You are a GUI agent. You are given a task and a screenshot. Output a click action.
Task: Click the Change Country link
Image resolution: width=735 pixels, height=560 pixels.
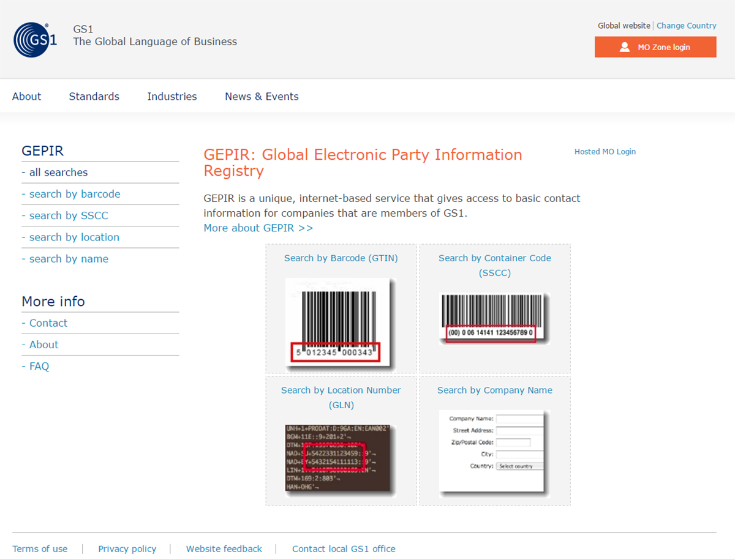point(687,26)
